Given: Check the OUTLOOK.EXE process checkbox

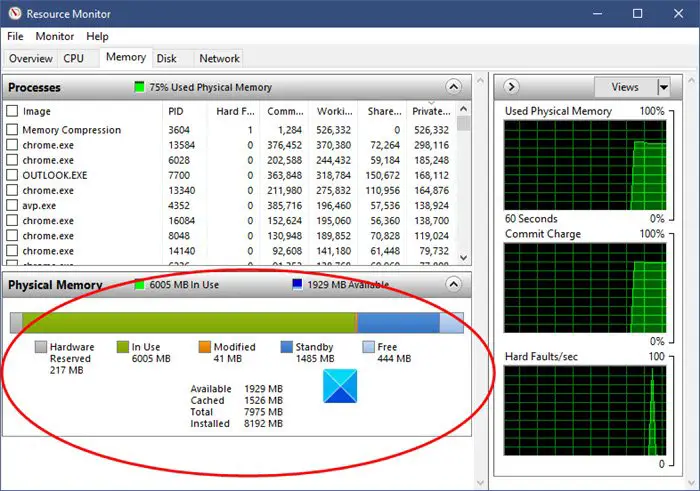Looking at the screenshot, I should point(12,175).
